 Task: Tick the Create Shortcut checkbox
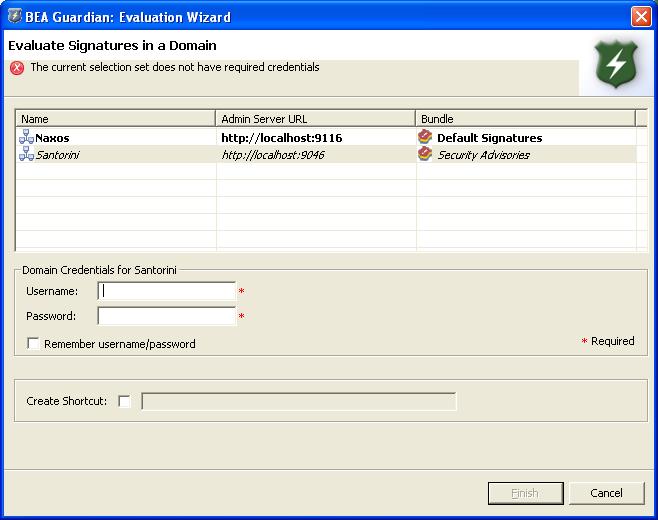(x=125, y=401)
